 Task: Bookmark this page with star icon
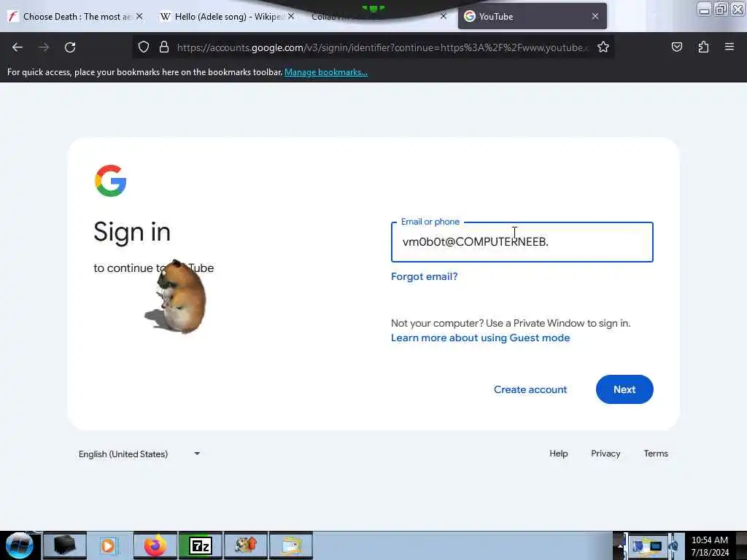click(x=603, y=47)
